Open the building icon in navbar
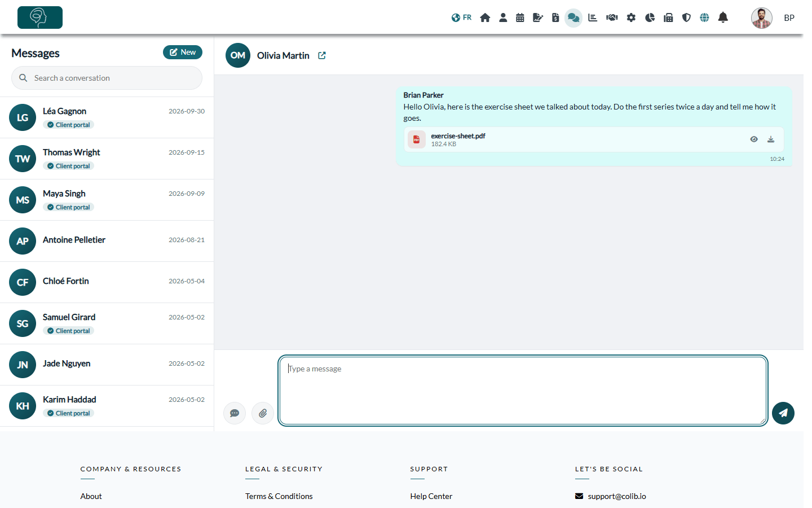812x508 pixels. tap(668, 17)
